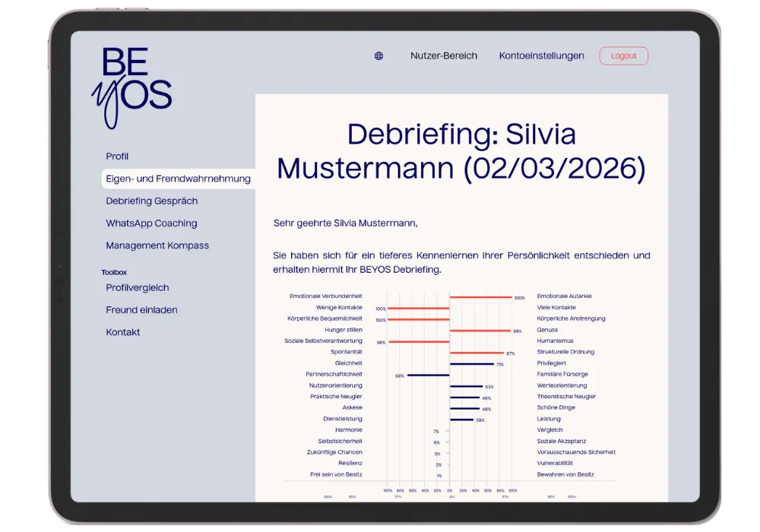Click the 'Viele Kontakte' chart label
760x532 pixels.
pos(556,307)
